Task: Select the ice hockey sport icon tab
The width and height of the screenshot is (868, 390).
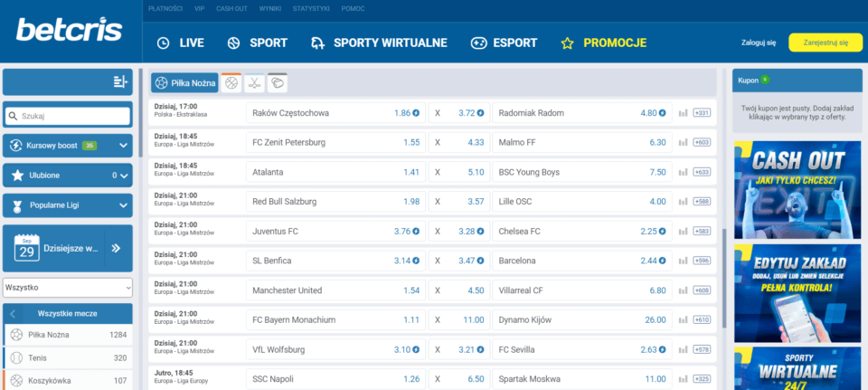Action: pyautogui.click(x=255, y=83)
